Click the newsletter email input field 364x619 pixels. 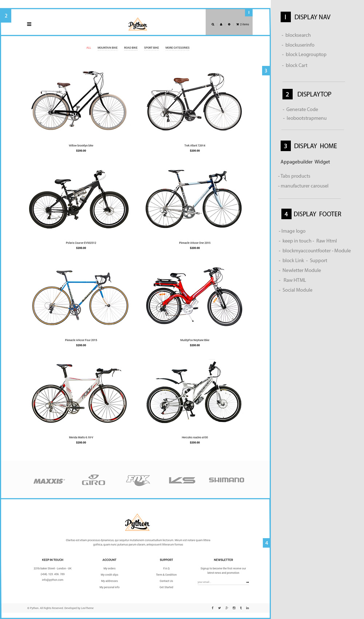(x=221, y=582)
